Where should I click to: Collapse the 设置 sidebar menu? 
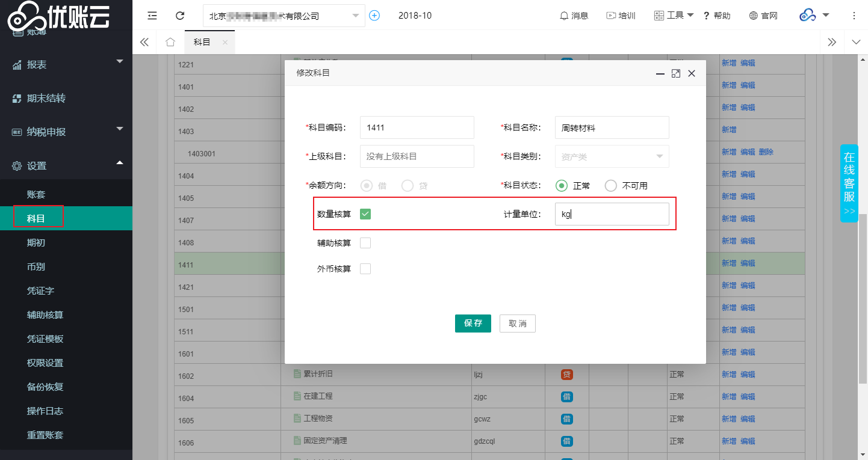[66, 165]
